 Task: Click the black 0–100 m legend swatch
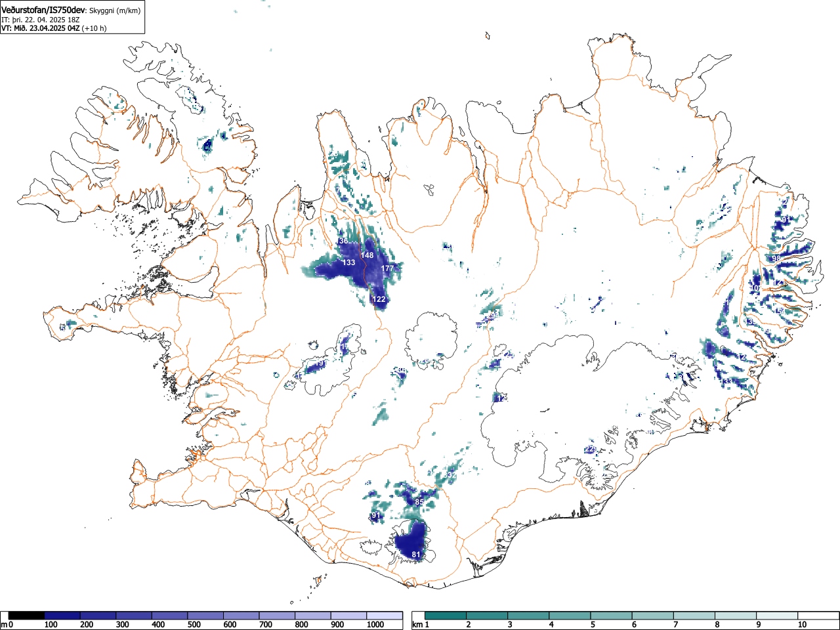[27, 616]
